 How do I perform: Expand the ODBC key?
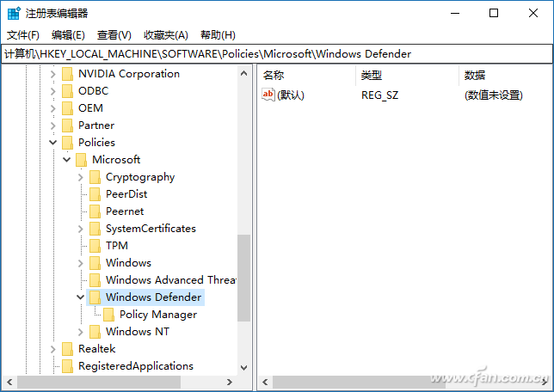point(53,91)
